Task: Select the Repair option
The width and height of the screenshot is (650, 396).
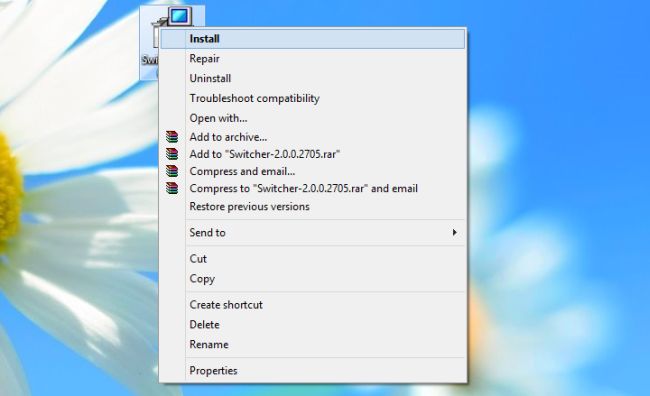Action: [313, 58]
